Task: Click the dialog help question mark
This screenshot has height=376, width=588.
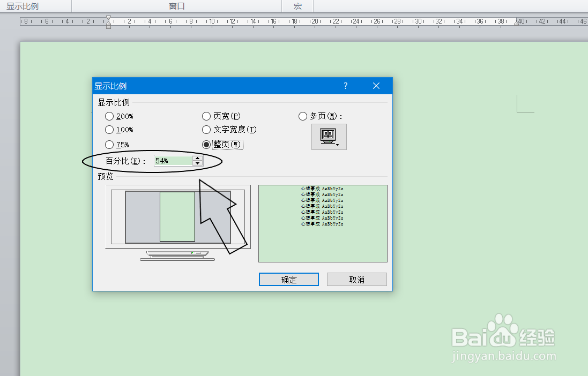Action: (x=345, y=86)
